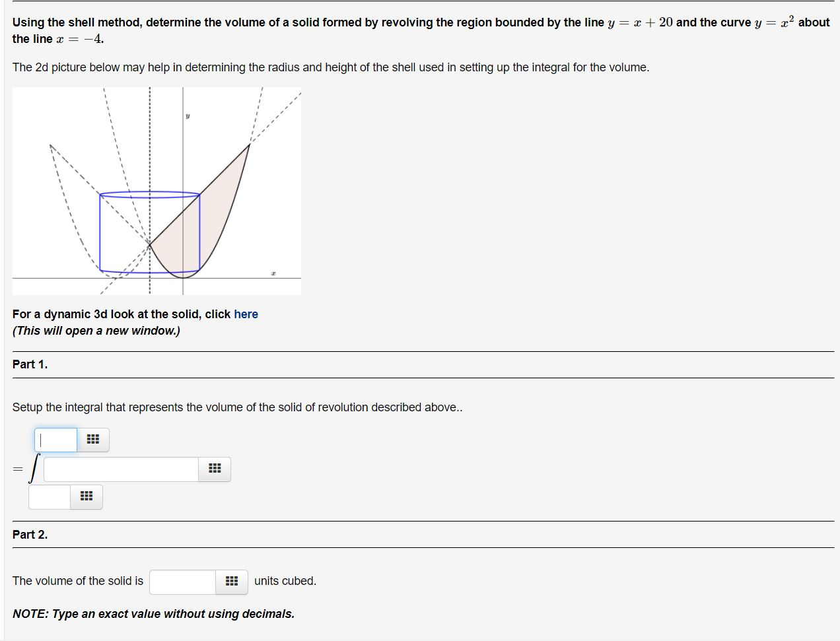Click the lower limit input field

click(48, 496)
